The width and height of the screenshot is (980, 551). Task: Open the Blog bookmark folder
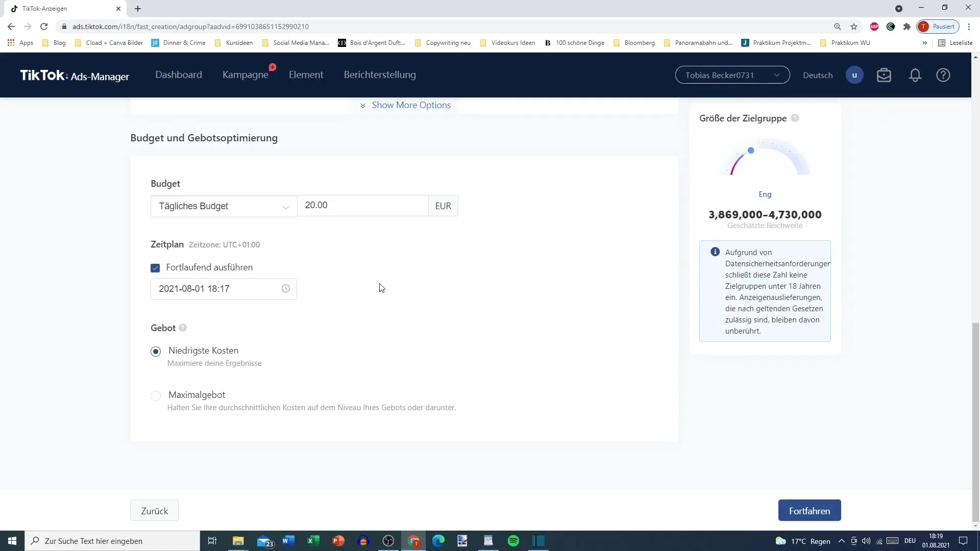tap(54, 43)
